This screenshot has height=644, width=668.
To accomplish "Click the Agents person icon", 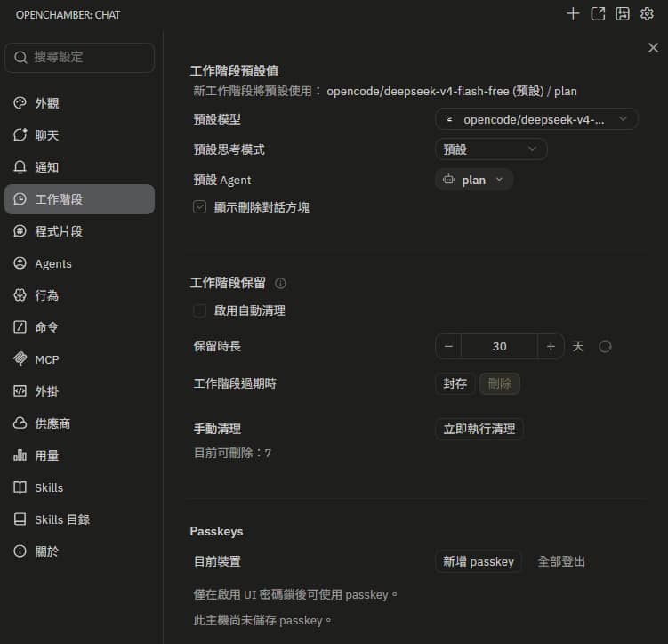I will [x=20, y=262].
